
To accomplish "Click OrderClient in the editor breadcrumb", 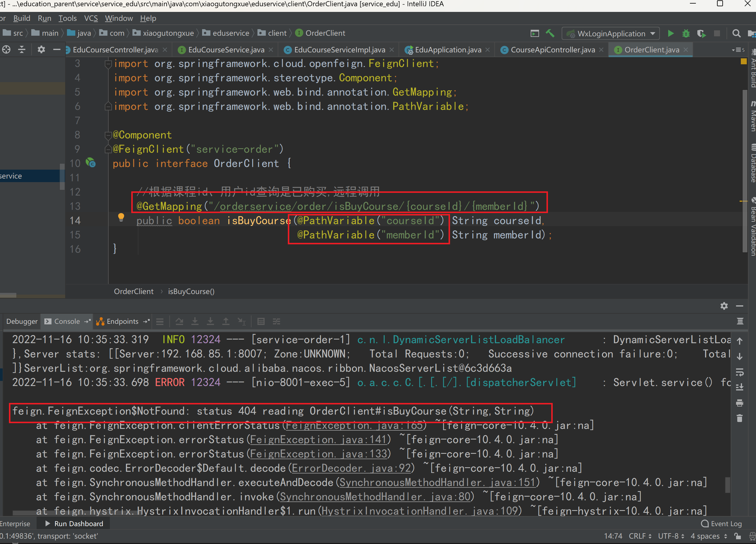I will pos(134,291).
